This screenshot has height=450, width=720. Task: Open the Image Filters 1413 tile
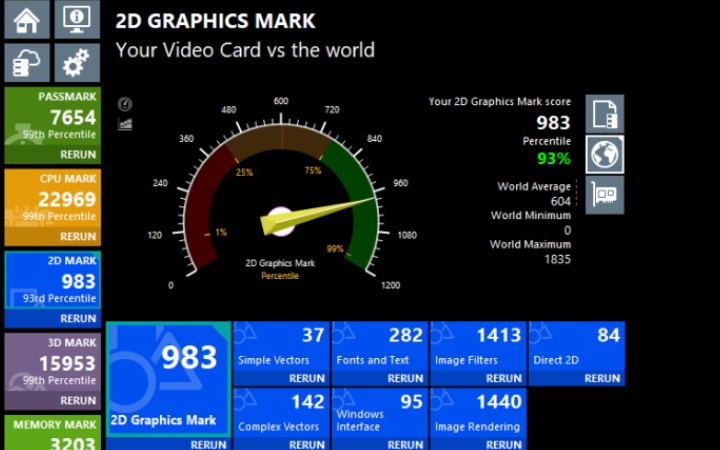pyautogui.click(x=478, y=347)
